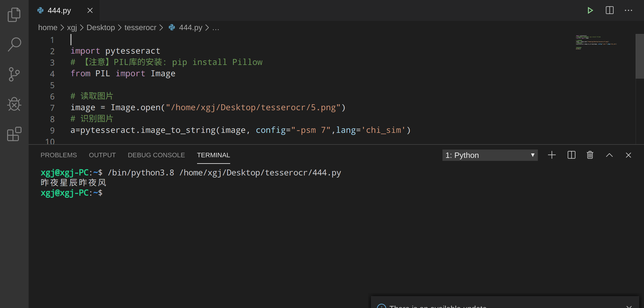Viewport: 644px width, 308px height.
Task: Click '# 读取图片' comment line
Action: (92, 96)
